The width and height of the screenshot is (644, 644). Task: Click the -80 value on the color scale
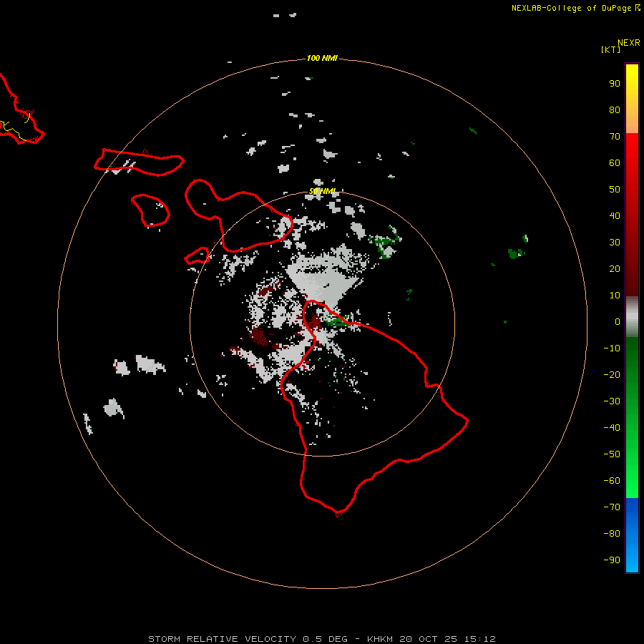pos(612,534)
